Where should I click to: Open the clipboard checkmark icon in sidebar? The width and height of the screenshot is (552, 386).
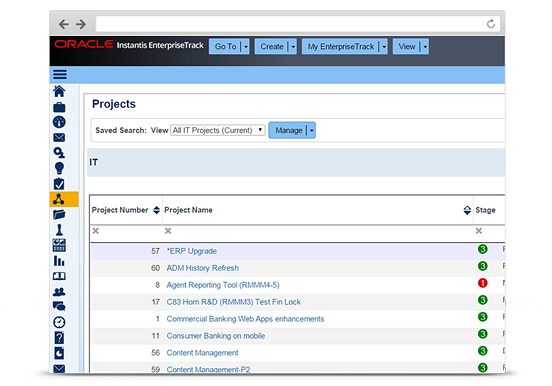click(x=59, y=184)
